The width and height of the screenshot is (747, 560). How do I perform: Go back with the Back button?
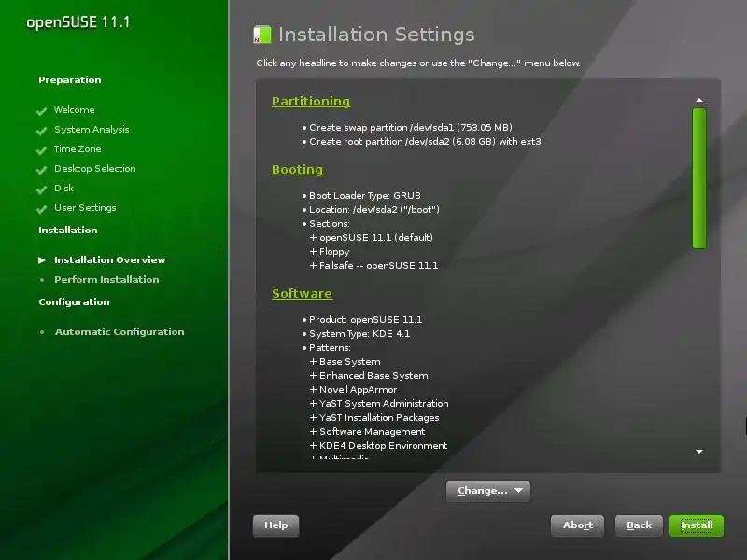639,525
